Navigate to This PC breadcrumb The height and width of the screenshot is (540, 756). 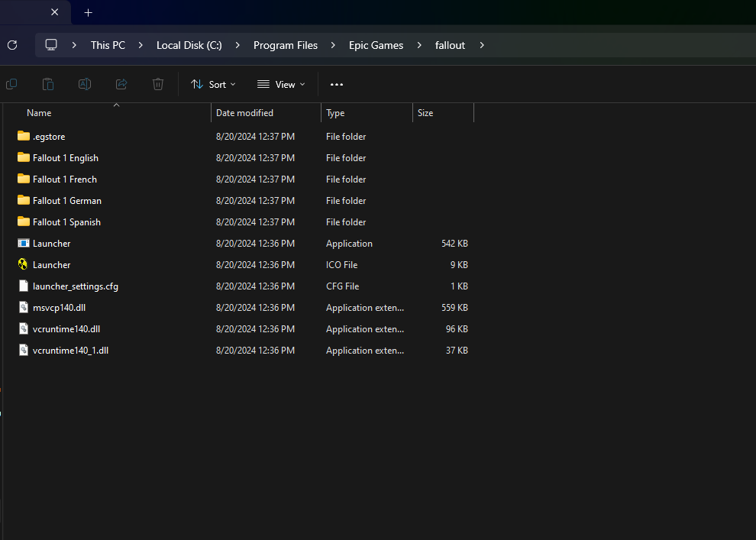point(108,45)
